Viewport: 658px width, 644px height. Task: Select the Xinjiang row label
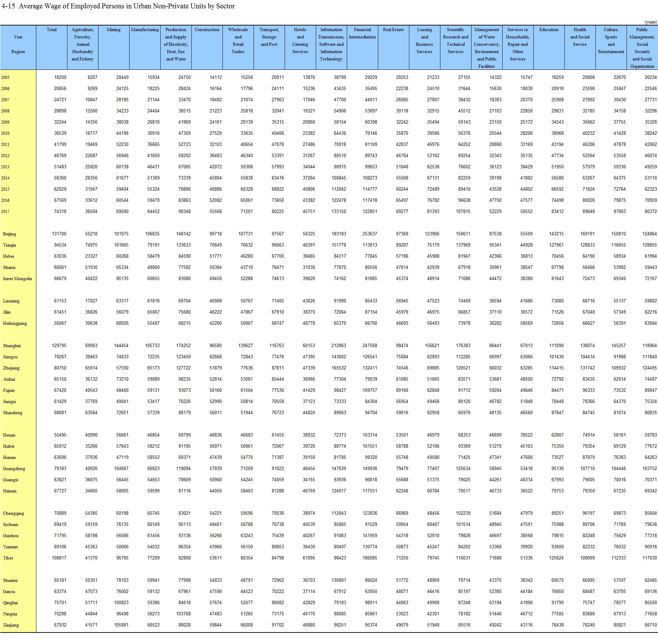(11, 625)
